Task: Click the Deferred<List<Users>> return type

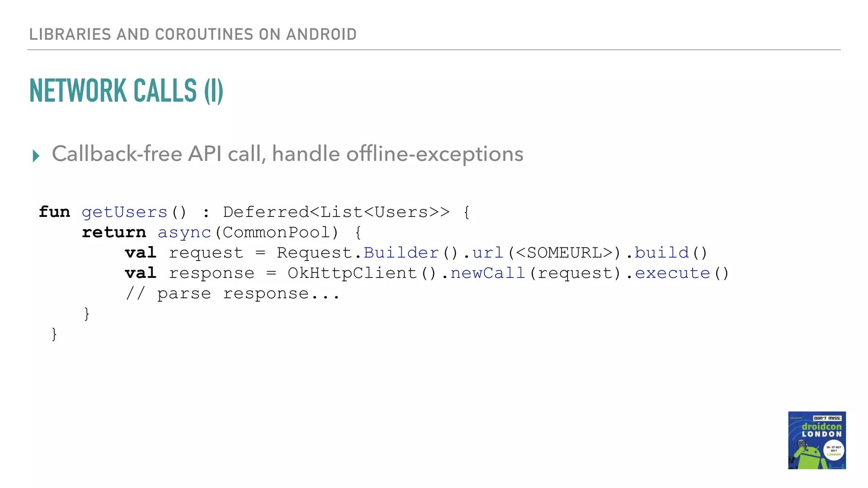Action: pyautogui.click(x=336, y=212)
